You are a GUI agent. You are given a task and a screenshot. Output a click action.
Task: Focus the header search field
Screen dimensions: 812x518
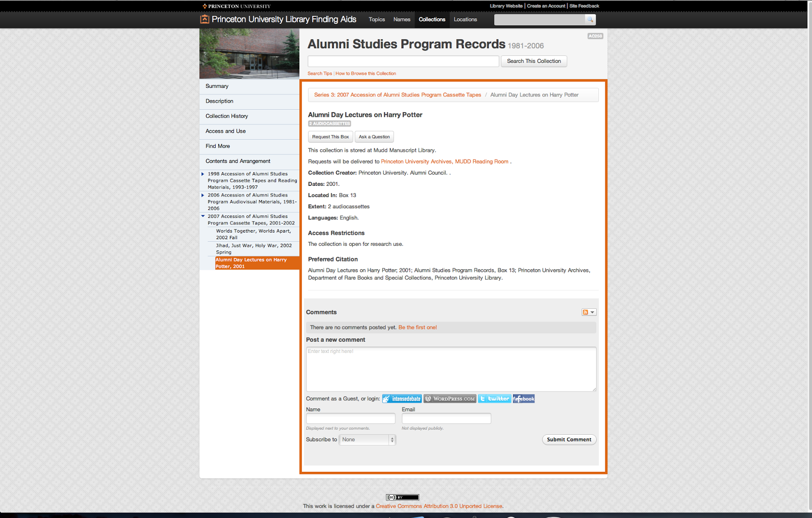tap(539, 19)
